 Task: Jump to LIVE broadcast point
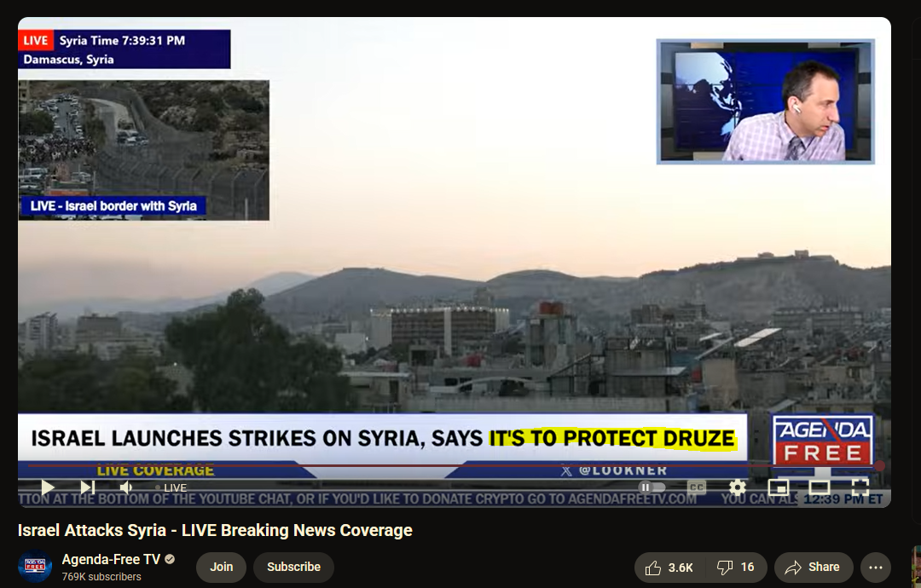click(x=171, y=487)
